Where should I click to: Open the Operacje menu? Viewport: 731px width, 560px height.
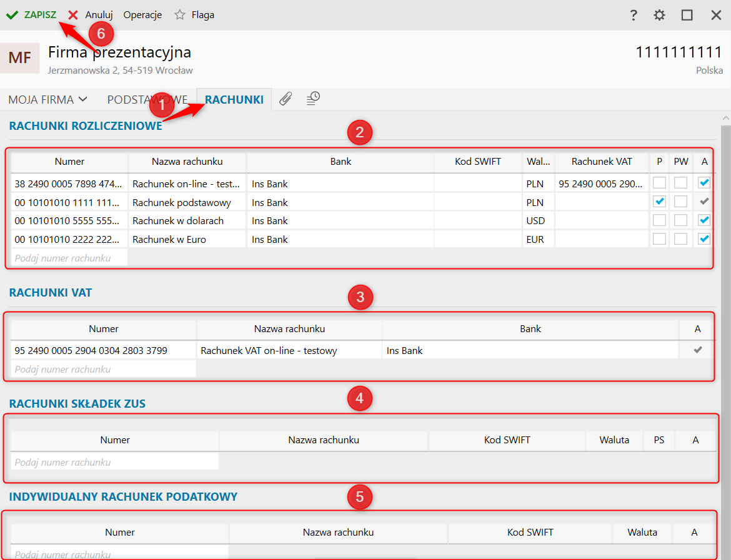click(142, 15)
